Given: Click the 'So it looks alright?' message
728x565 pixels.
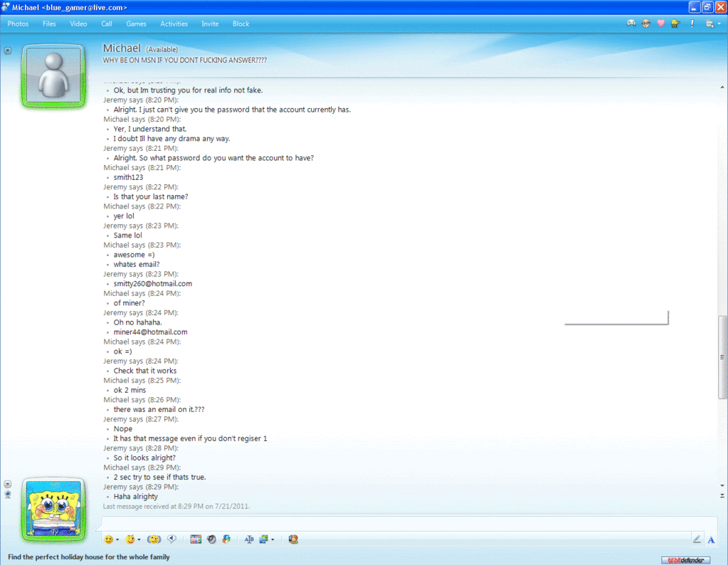Looking at the screenshot, I should pyautogui.click(x=144, y=458).
